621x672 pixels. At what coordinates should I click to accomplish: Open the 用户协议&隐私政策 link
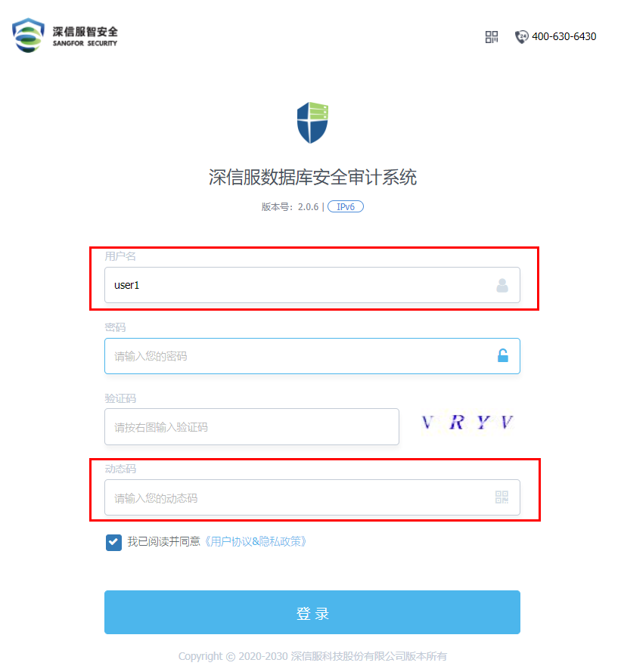[x=256, y=542]
